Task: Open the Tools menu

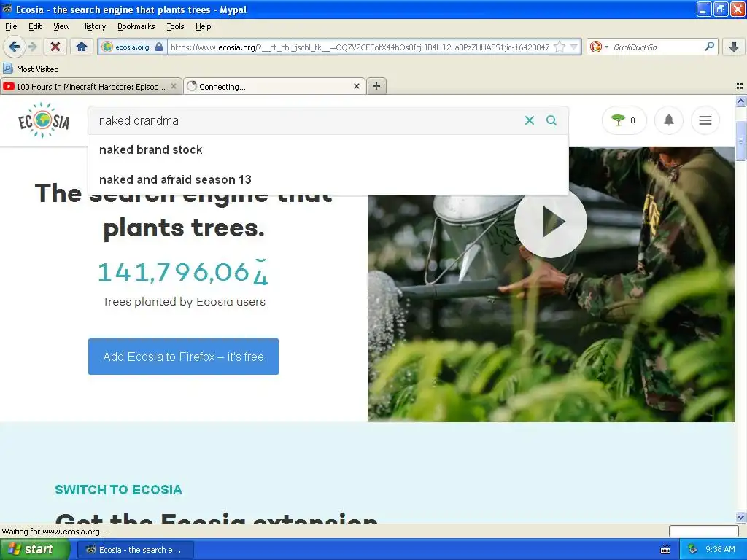Action: coord(175,26)
